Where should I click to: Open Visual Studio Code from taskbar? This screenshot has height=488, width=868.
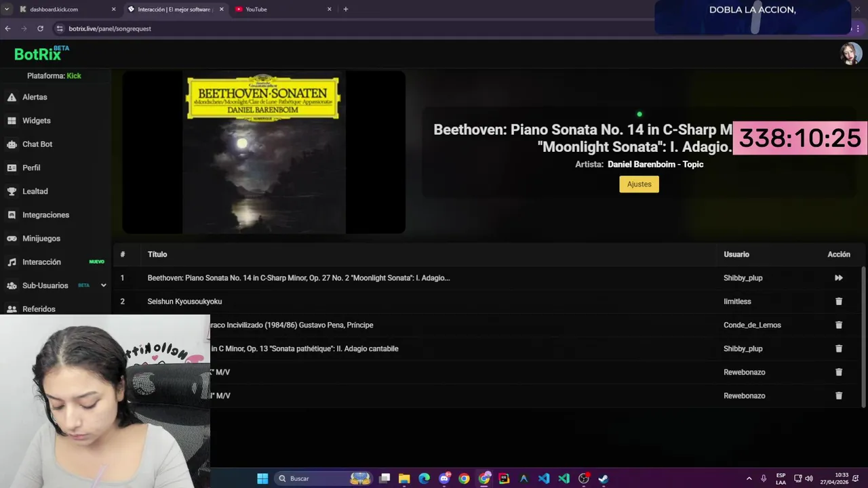[x=544, y=479]
